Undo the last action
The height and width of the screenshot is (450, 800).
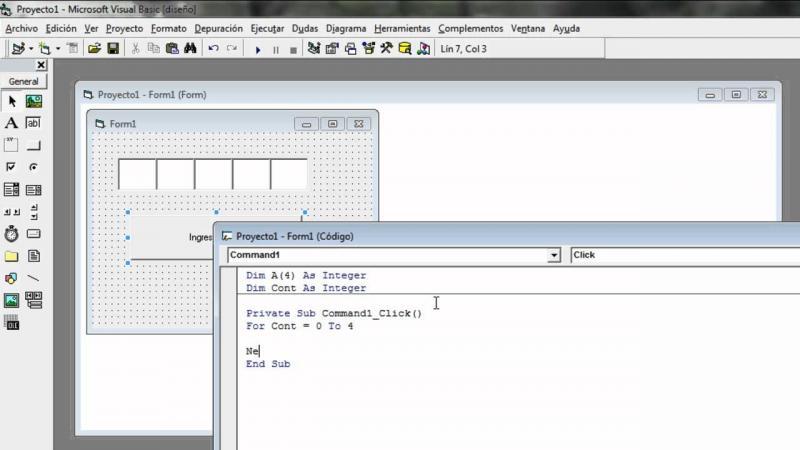coord(213,49)
